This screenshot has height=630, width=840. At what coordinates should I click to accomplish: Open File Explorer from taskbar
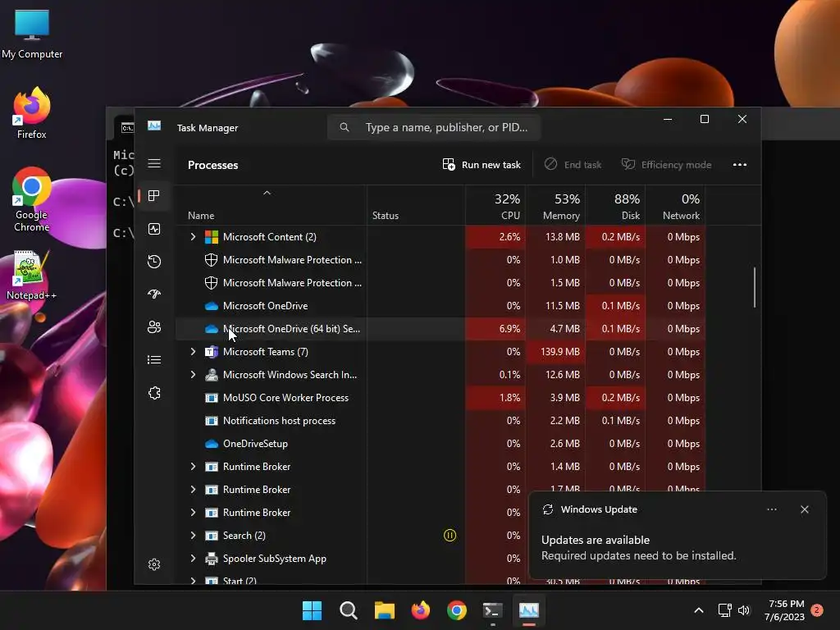385,610
